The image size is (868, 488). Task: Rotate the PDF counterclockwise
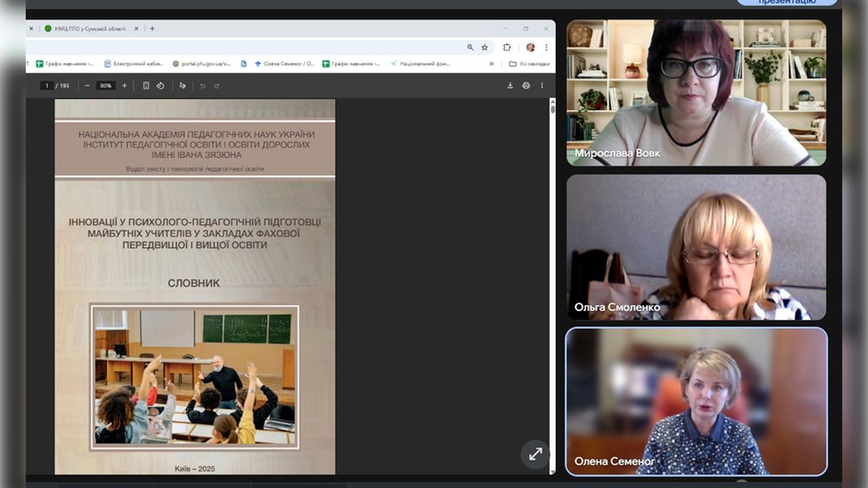(x=160, y=85)
